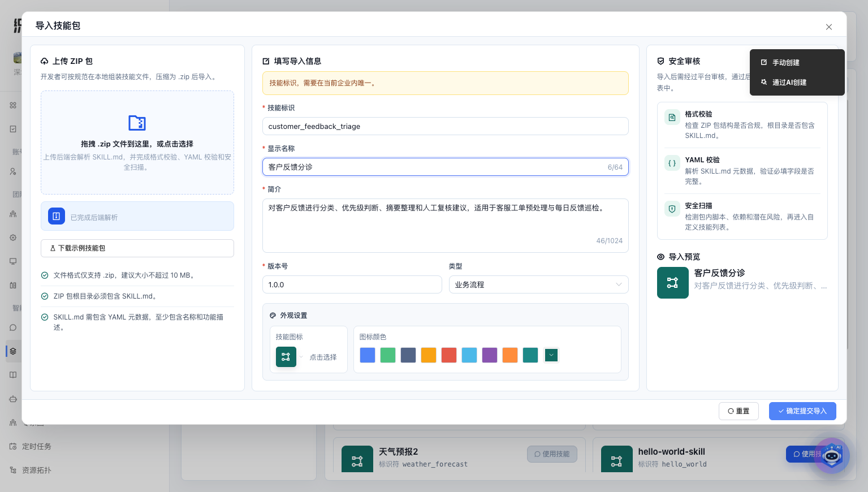868x492 pixels.
Task: Select the blue icon color swatch
Action: tap(368, 355)
